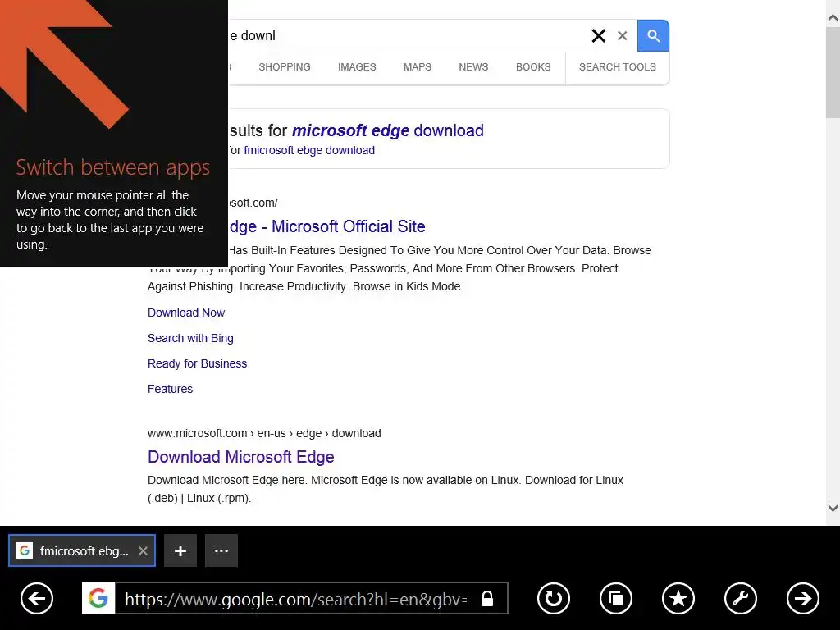
Task: Open tab options with the ellipsis button
Action: [221, 550]
